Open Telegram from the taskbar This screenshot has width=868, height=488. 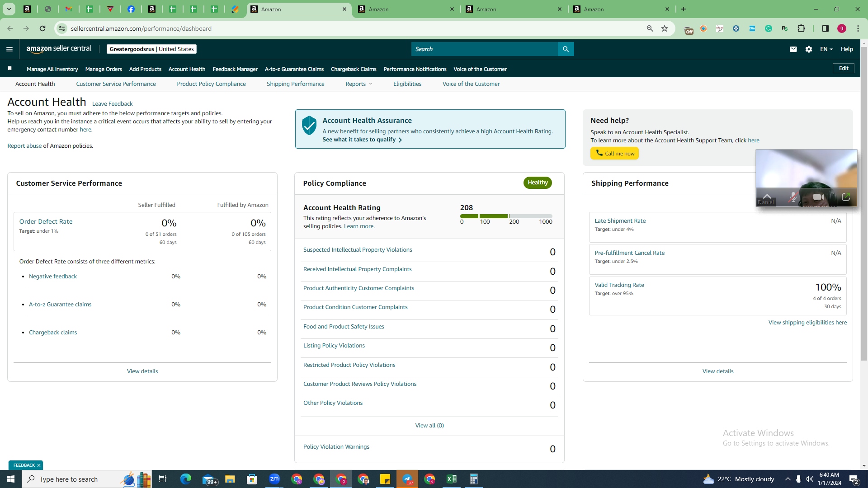(x=407, y=479)
